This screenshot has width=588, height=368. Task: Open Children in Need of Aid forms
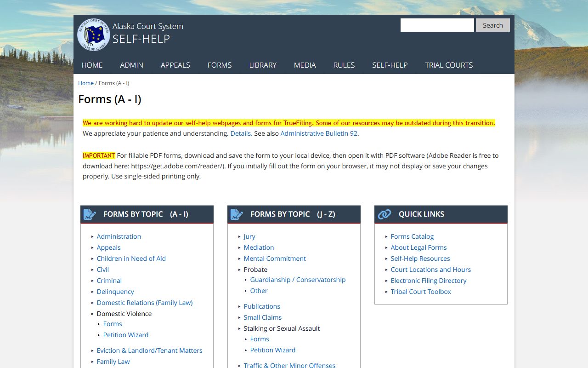131,259
